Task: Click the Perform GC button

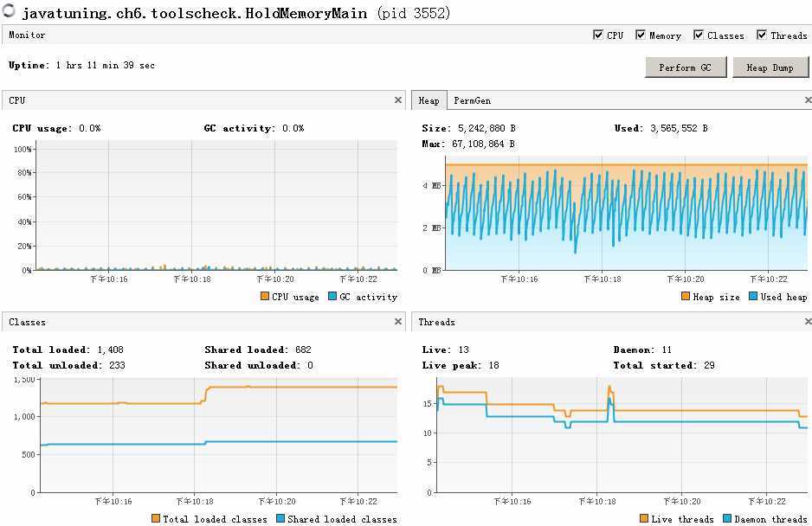Action: click(x=686, y=67)
